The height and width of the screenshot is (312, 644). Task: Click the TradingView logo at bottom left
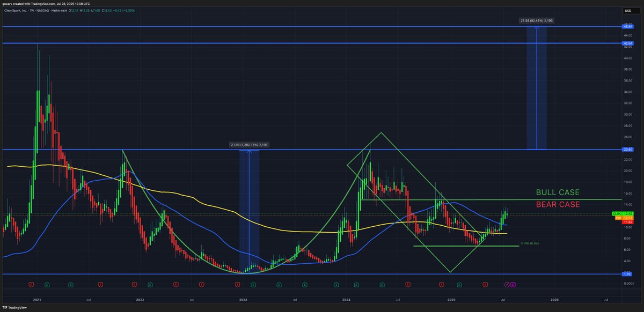coord(14,308)
